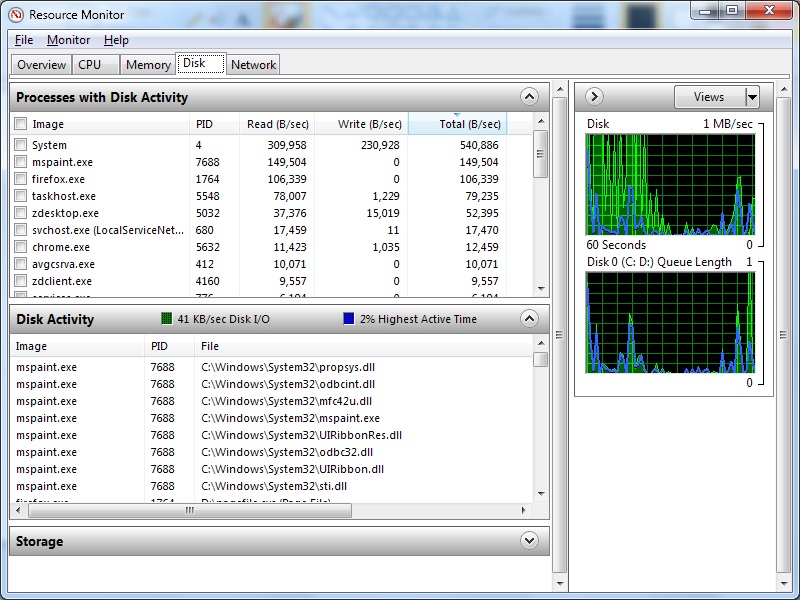Select the System32\mspaint.exe file row
The image size is (800, 600).
(271, 418)
